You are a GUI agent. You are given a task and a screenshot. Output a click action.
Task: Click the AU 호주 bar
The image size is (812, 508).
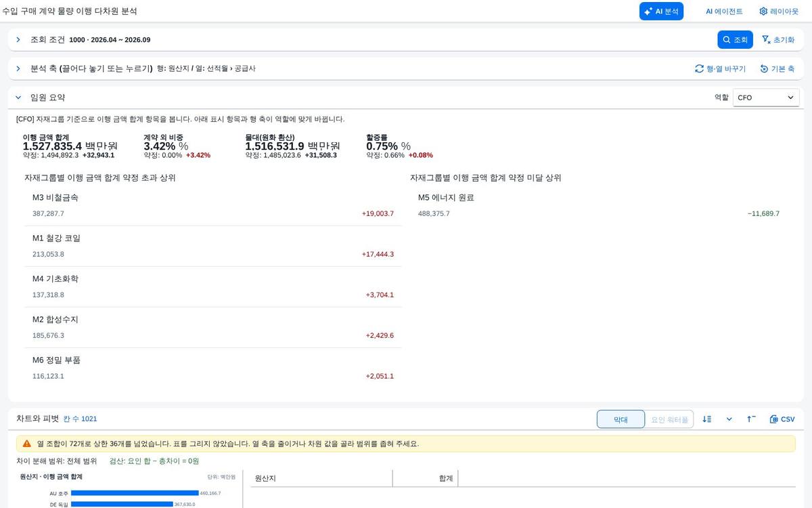pyautogui.click(x=135, y=493)
